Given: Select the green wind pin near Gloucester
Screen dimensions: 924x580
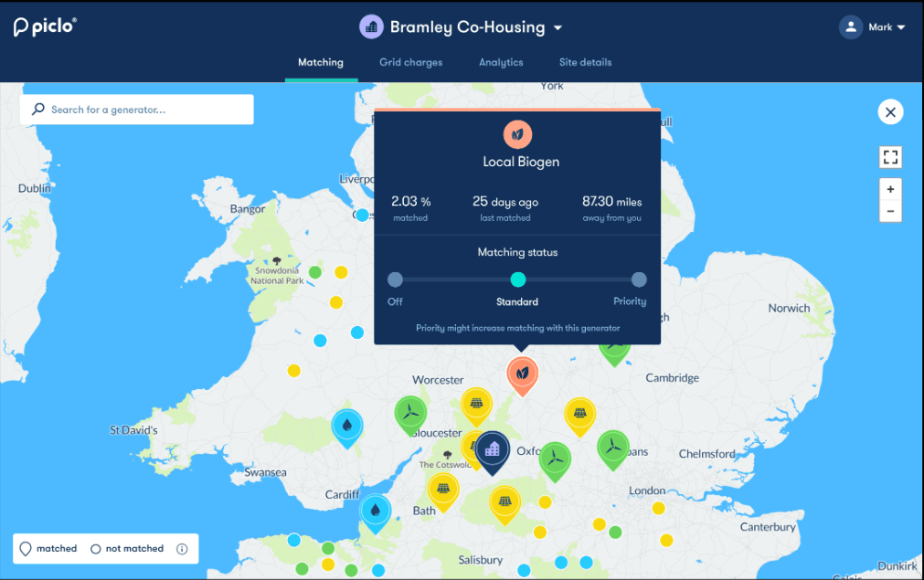Looking at the screenshot, I should coord(410,416).
